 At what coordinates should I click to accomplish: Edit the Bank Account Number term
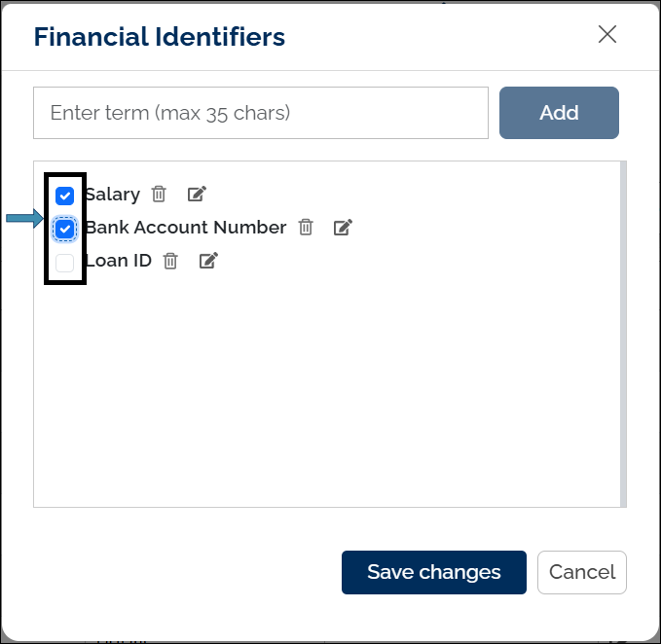[343, 228]
